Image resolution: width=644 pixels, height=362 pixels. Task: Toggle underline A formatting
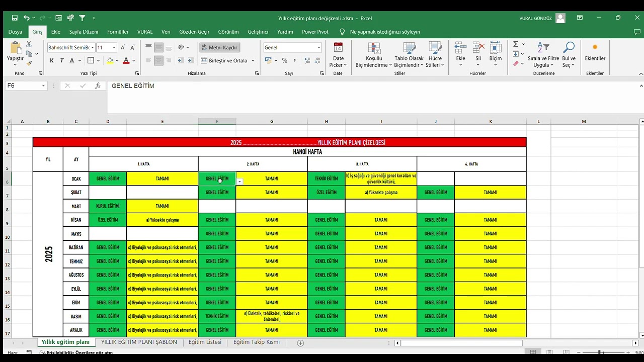[x=72, y=60]
